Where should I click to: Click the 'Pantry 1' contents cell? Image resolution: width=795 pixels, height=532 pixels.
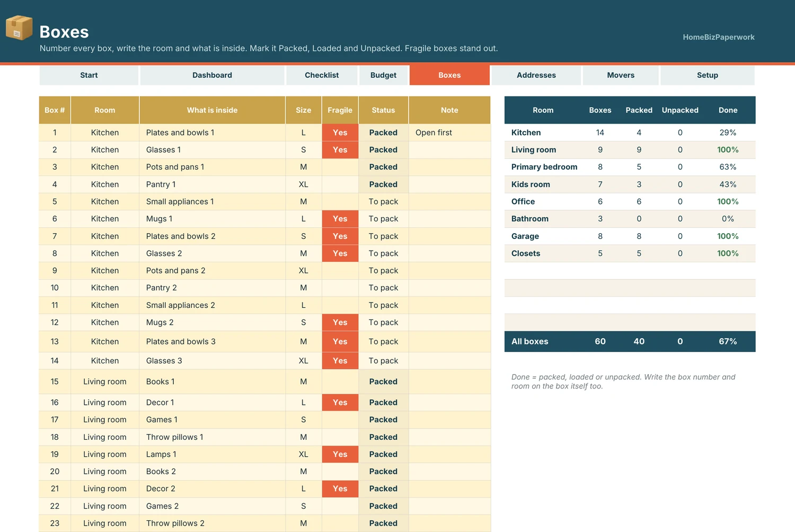[x=212, y=184]
